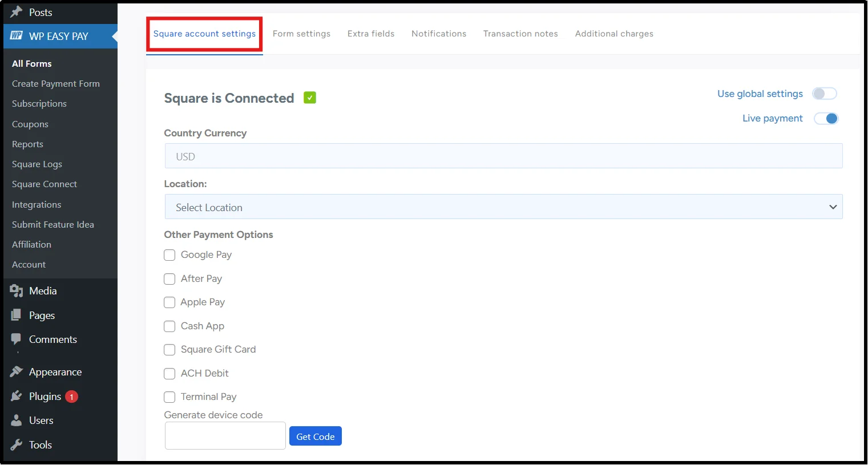
Task: Tick the Terminal Pay checkbox
Action: (x=169, y=397)
